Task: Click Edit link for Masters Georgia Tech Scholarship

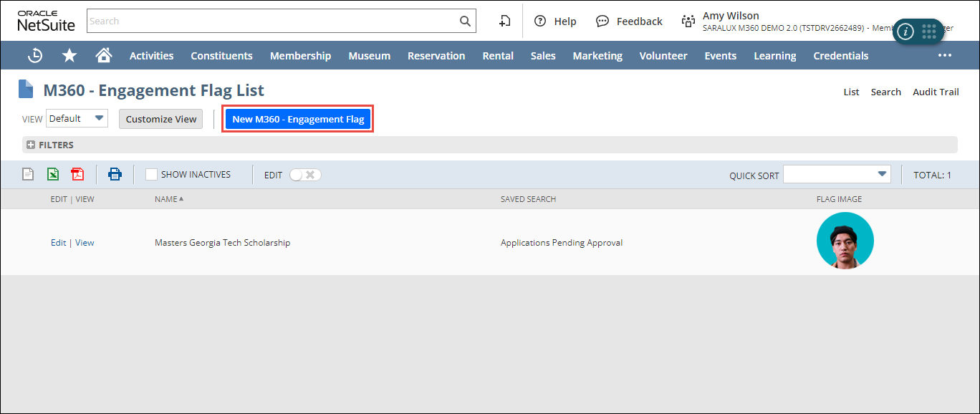Action: tap(58, 243)
